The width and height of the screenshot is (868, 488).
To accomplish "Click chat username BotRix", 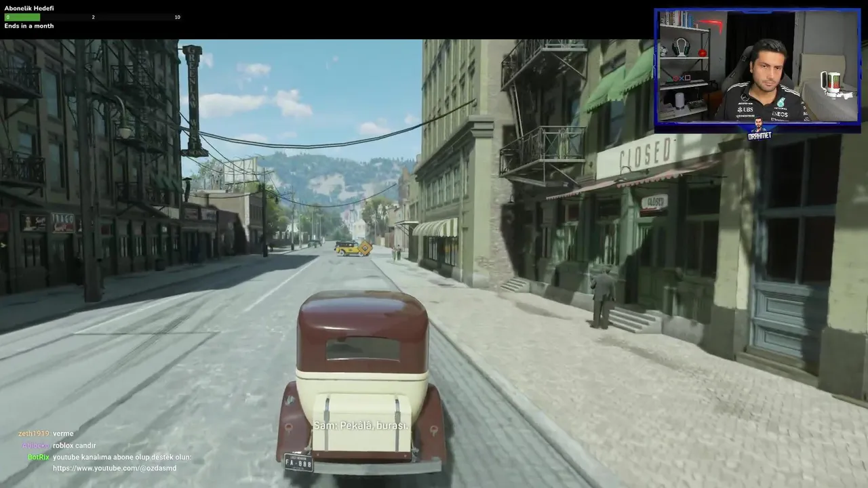I will point(39,457).
